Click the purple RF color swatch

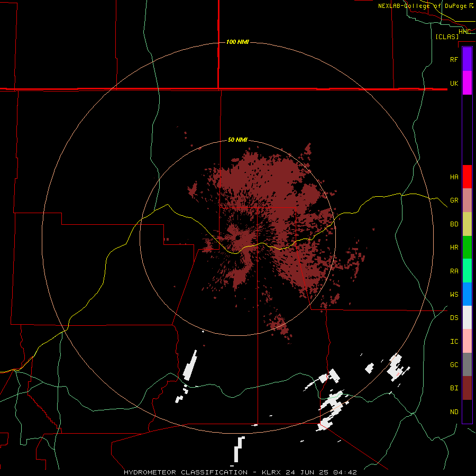point(467,59)
